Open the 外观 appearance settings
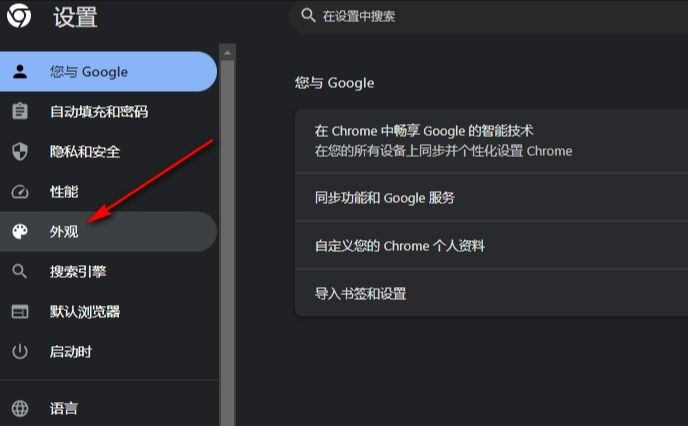 pos(108,232)
